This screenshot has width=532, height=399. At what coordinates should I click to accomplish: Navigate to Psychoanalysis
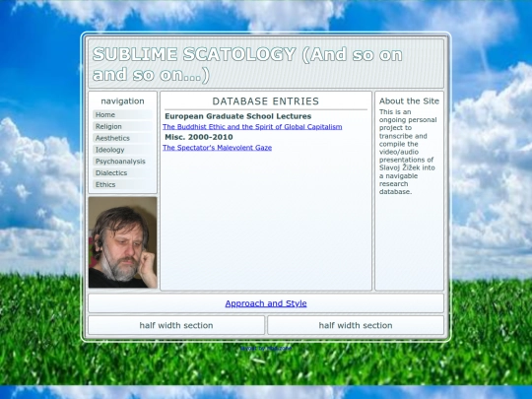tap(122, 162)
